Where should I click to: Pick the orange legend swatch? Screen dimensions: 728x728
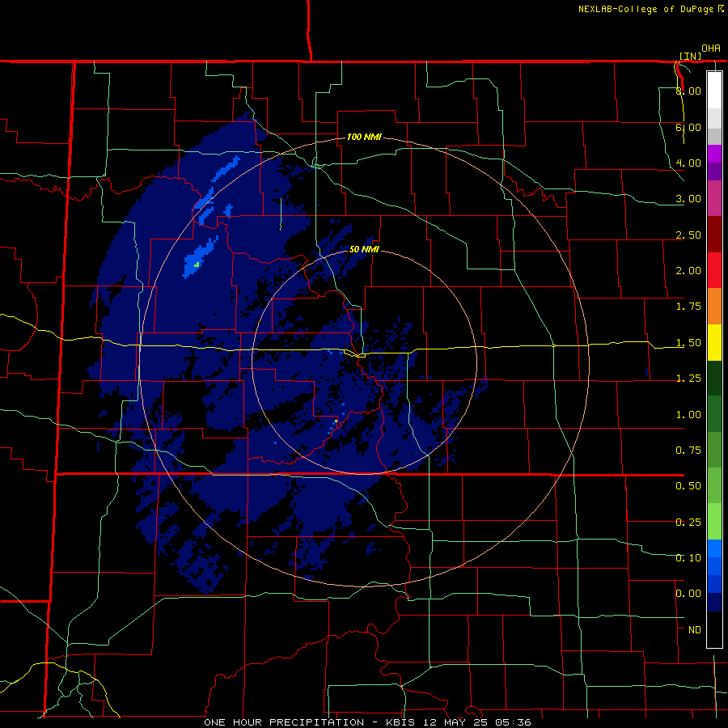coord(714,307)
